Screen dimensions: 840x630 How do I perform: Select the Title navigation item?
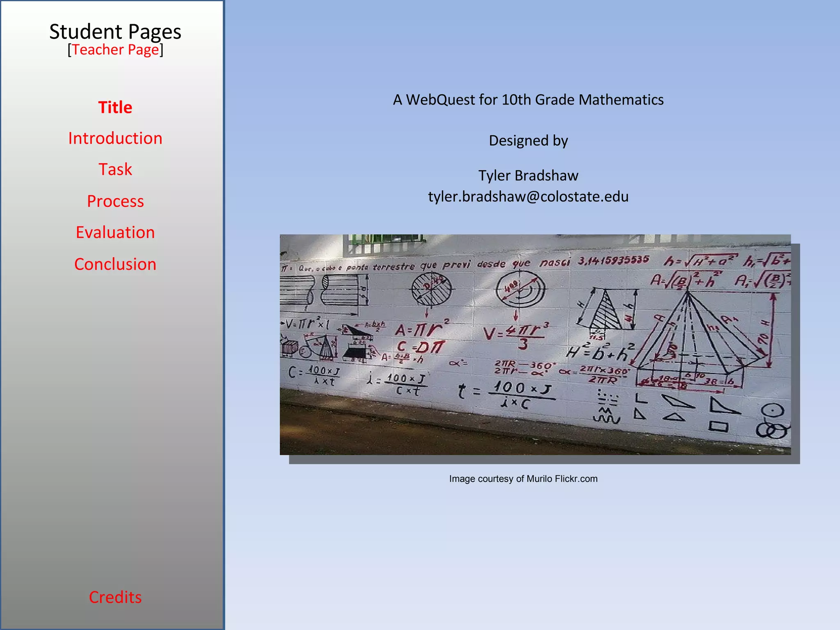[115, 107]
